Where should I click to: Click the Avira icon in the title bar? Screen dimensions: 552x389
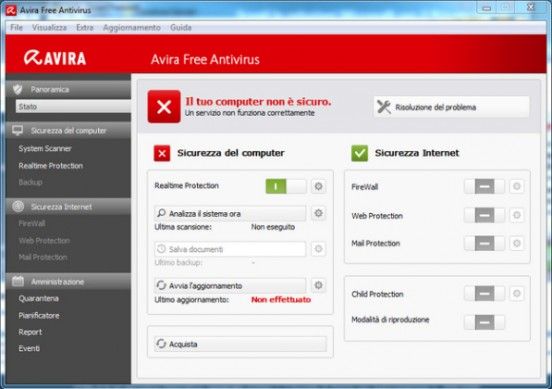click(11, 10)
